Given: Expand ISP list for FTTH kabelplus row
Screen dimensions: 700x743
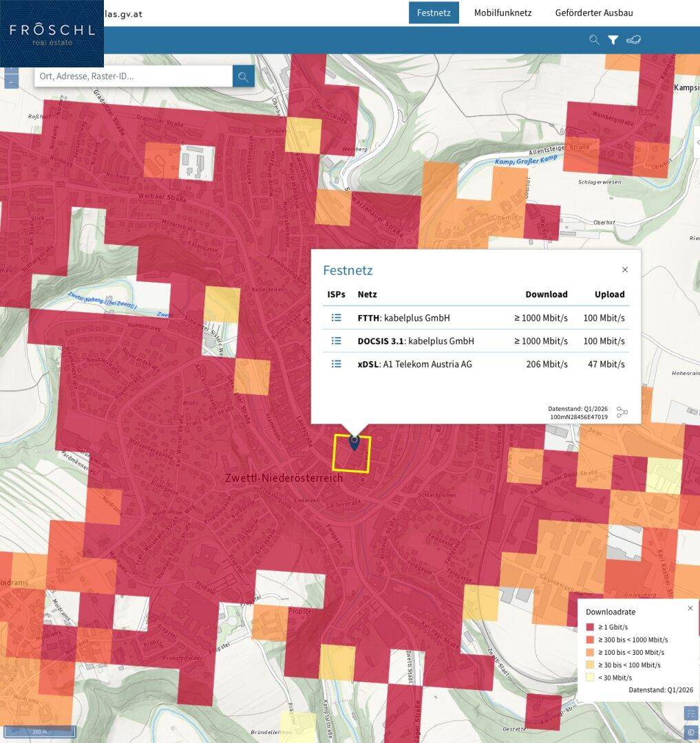Looking at the screenshot, I should [x=336, y=317].
